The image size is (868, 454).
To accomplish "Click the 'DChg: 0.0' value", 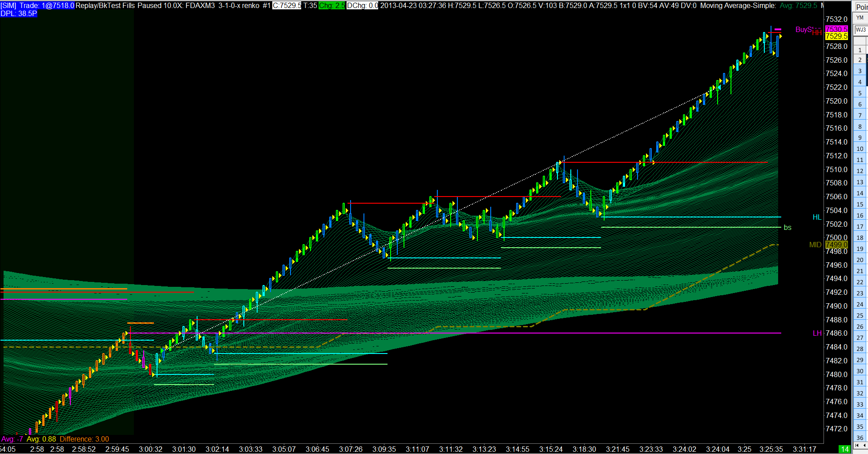I will [362, 6].
